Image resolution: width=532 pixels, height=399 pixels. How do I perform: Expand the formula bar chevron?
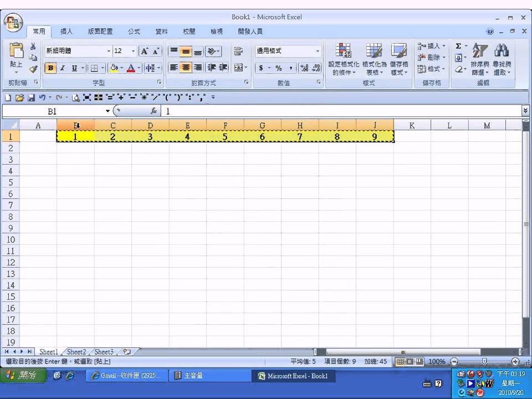(525, 110)
